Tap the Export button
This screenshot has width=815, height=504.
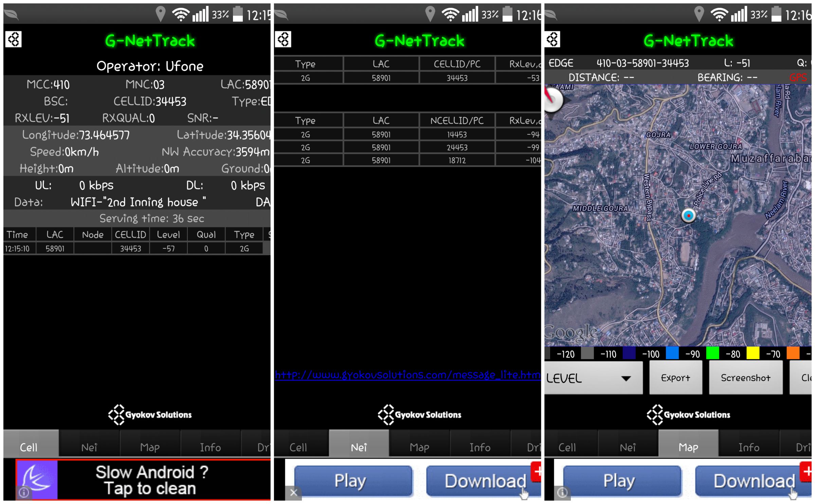pos(676,378)
